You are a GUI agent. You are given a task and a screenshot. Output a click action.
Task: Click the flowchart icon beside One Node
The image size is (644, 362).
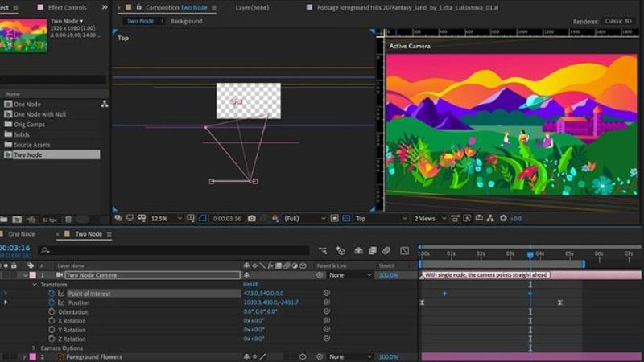104,104
